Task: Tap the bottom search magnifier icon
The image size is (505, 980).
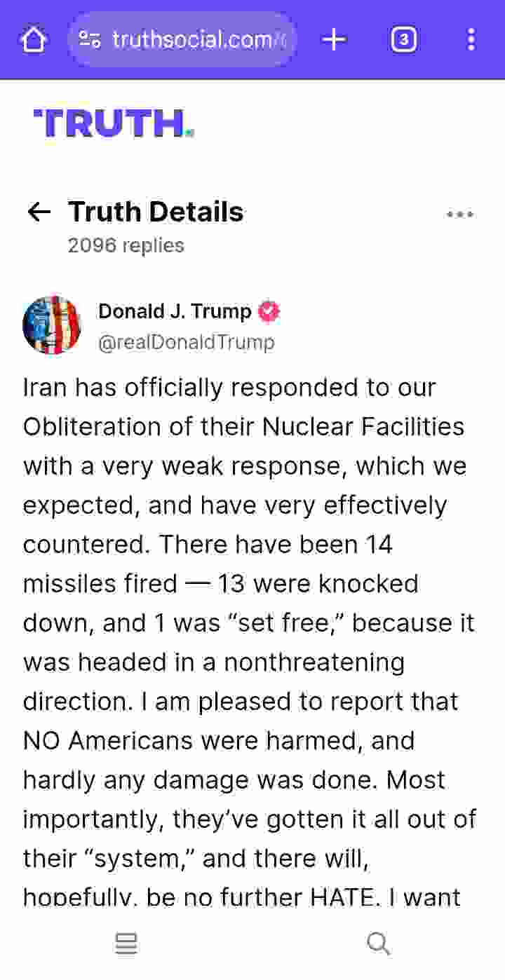Action: 378,944
